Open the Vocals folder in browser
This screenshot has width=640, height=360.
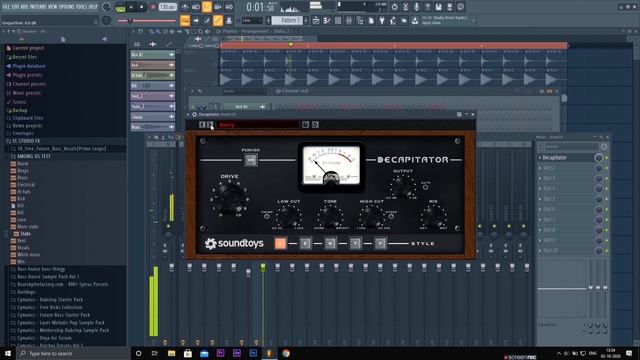tap(23, 247)
